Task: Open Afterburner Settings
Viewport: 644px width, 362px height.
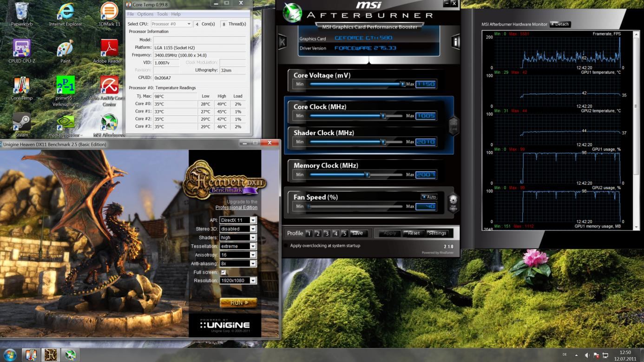Action: click(x=437, y=233)
